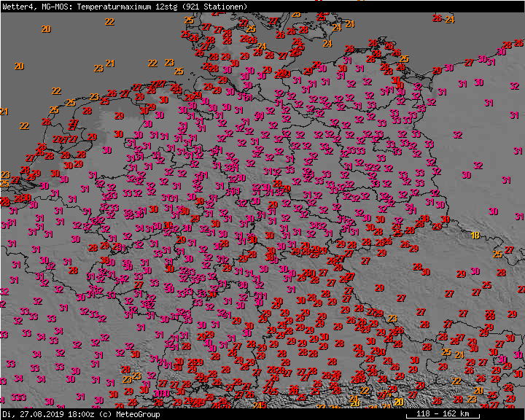
Task: Click the '118 - 162 km' scale label
Action: point(443,413)
